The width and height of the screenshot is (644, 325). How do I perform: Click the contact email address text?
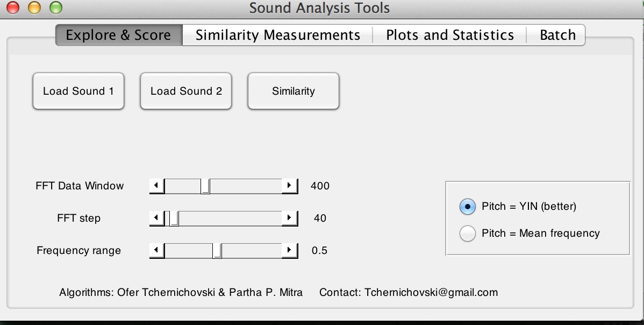pyautogui.click(x=431, y=293)
